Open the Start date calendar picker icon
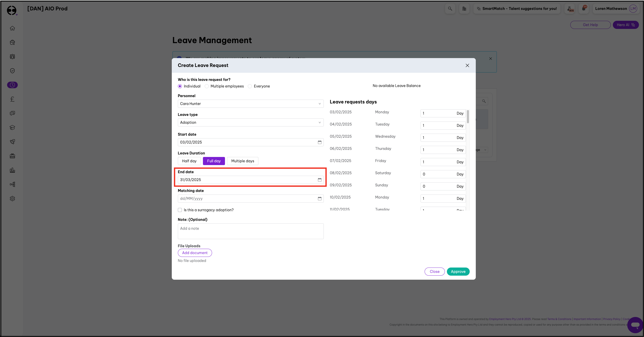Image resolution: width=644 pixels, height=337 pixels. (x=319, y=142)
